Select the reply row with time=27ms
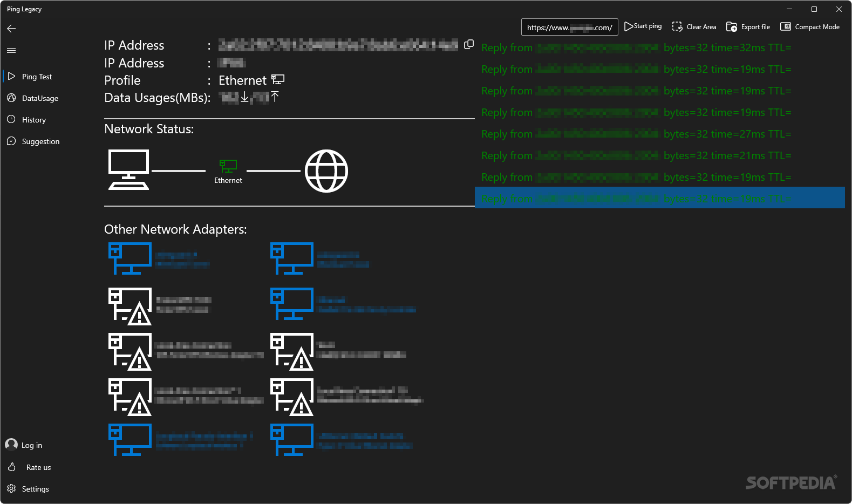852x504 pixels. click(660, 134)
